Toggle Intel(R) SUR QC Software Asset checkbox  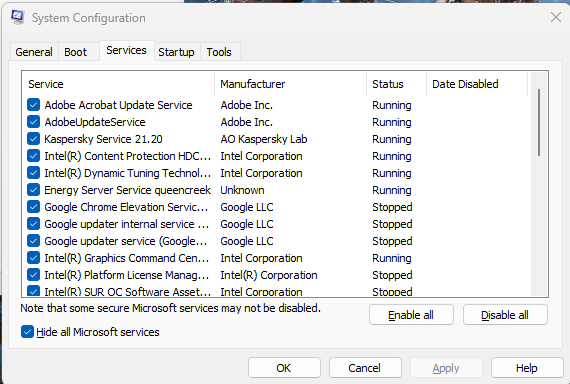click(33, 291)
